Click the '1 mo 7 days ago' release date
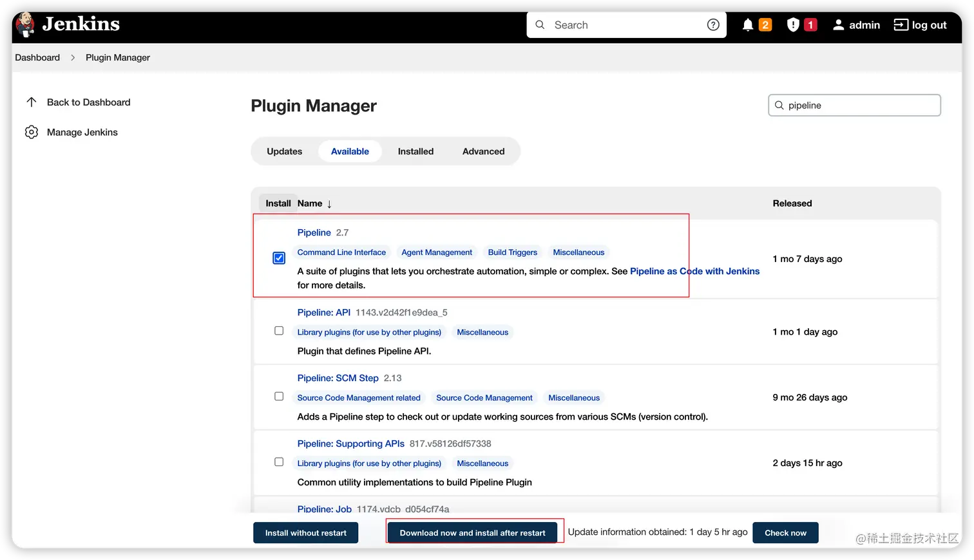Viewport: 974px width, 560px height. point(807,259)
